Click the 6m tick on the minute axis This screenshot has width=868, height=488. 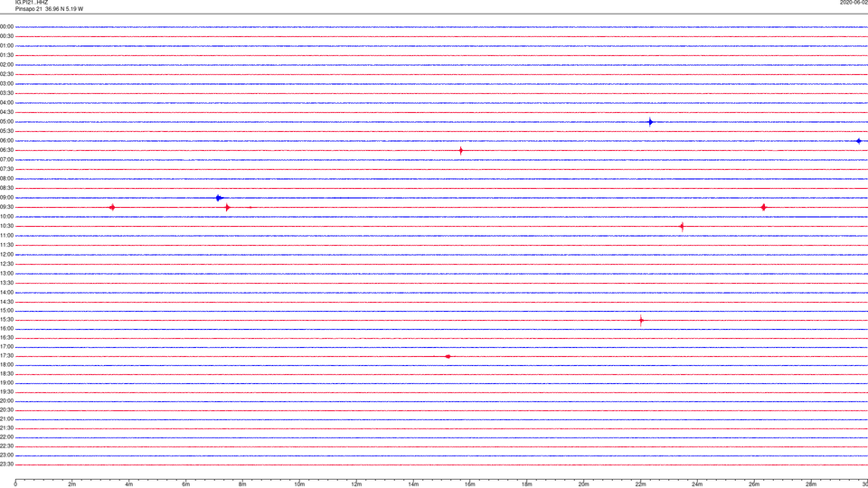(x=186, y=484)
